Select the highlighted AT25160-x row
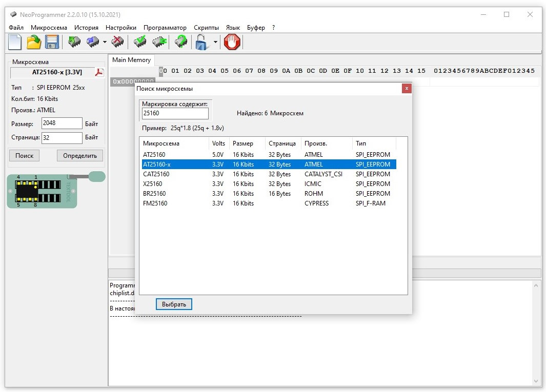This screenshot has height=392, width=546. (x=269, y=164)
